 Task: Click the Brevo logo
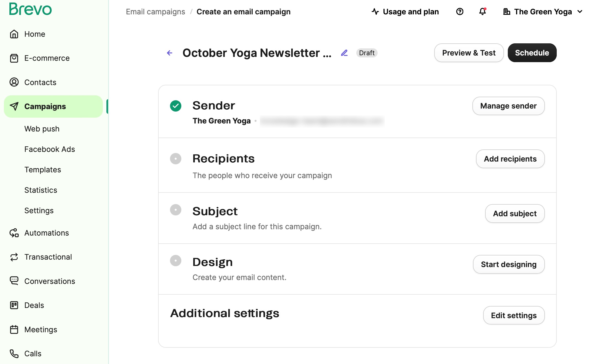point(30,9)
